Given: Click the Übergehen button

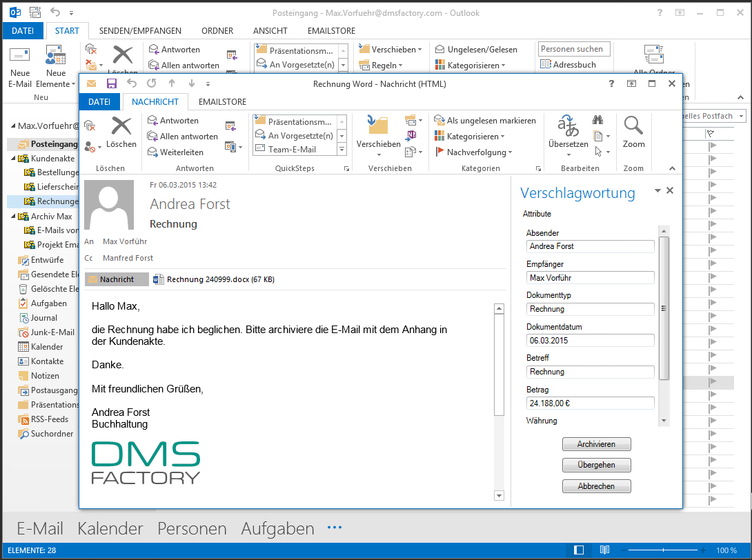Looking at the screenshot, I should [x=596, y=465].
